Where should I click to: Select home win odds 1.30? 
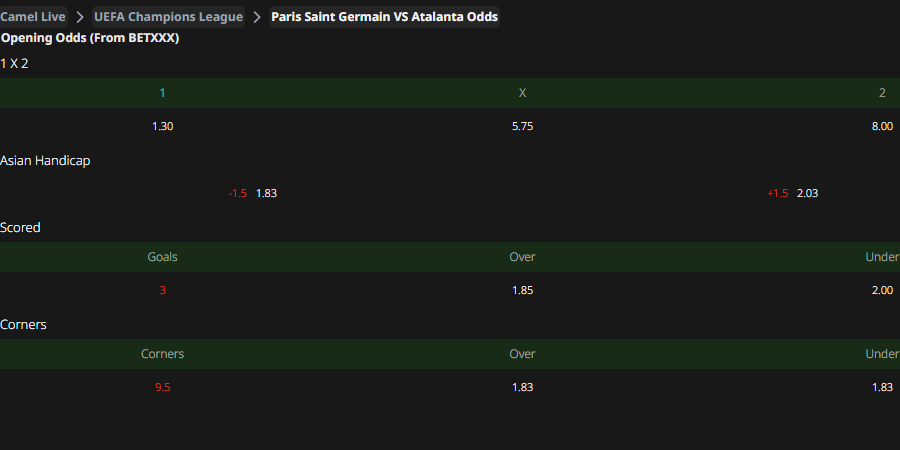[162, 126]
